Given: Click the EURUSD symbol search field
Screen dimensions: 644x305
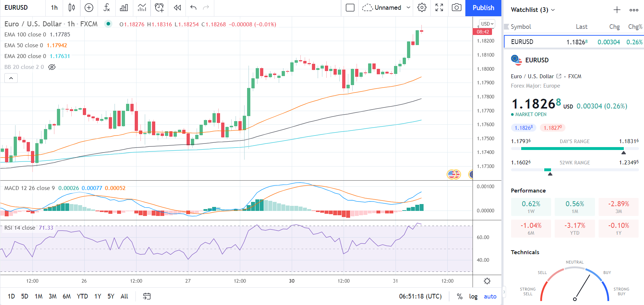Looking at the screenshot, I should 23,8.
